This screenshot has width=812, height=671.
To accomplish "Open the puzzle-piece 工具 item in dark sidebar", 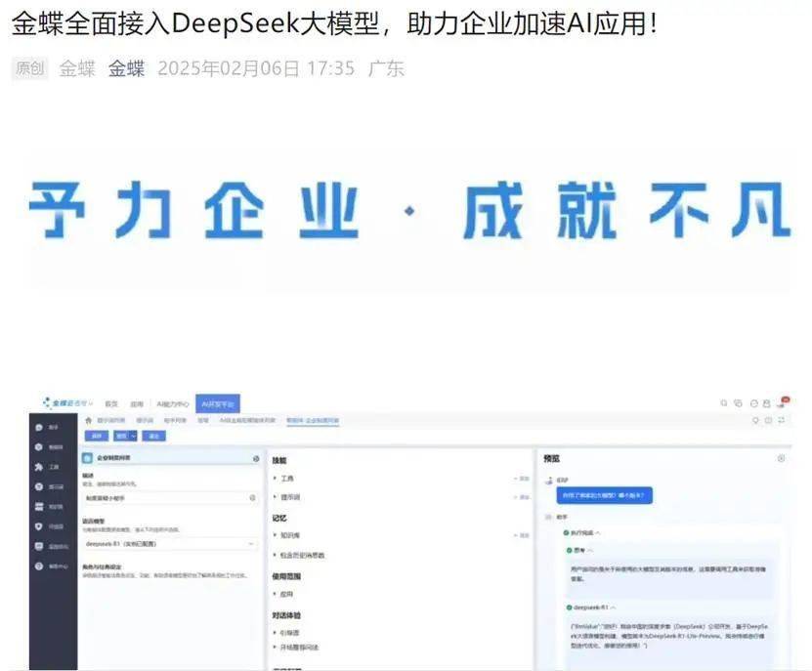I will 47,467.
